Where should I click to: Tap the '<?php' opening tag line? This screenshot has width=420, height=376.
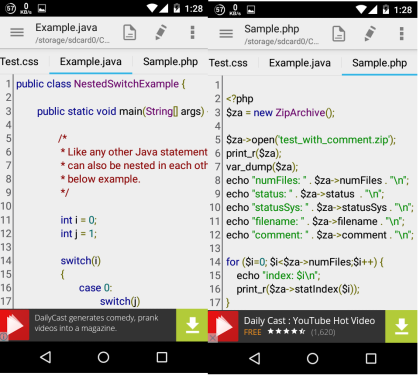coord(240,99)
